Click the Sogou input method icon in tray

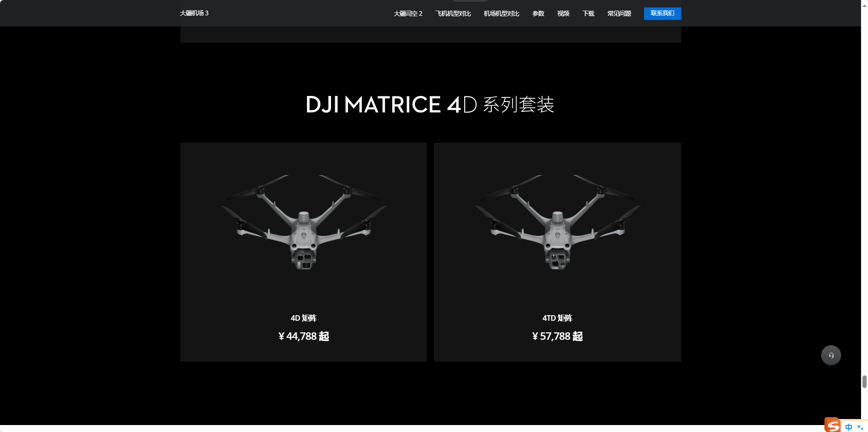pos(831,425)
